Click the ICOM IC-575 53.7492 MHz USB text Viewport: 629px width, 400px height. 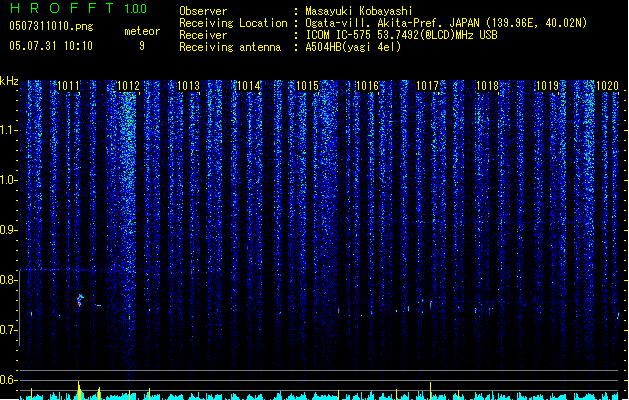pos(402,35)
